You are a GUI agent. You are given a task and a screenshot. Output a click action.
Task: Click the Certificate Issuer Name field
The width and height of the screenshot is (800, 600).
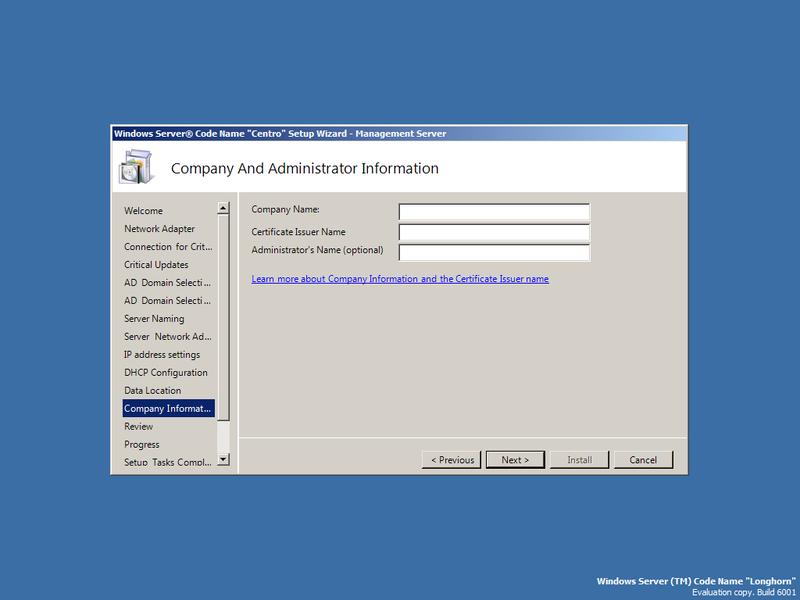pyautogui.click(x=493, y=231)
